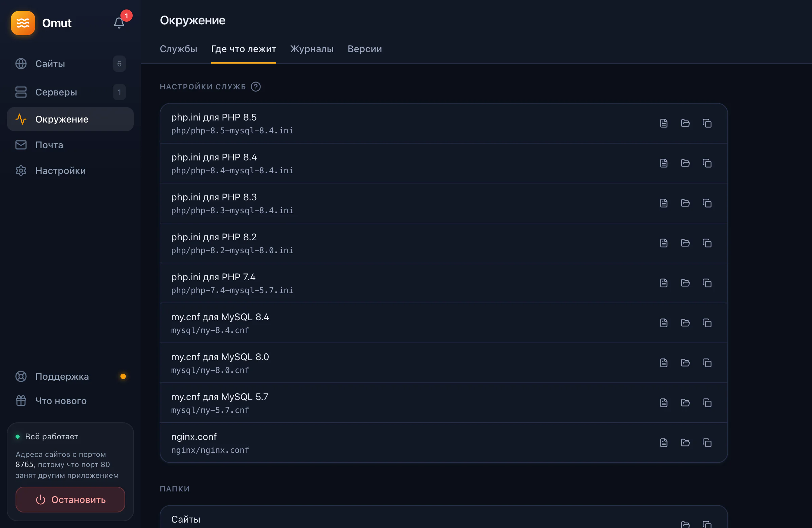The width and height of the screenshot is (812, 528).
Task: Copy path of php.ini PHP 8.2
Action: (x=707, y=243)
